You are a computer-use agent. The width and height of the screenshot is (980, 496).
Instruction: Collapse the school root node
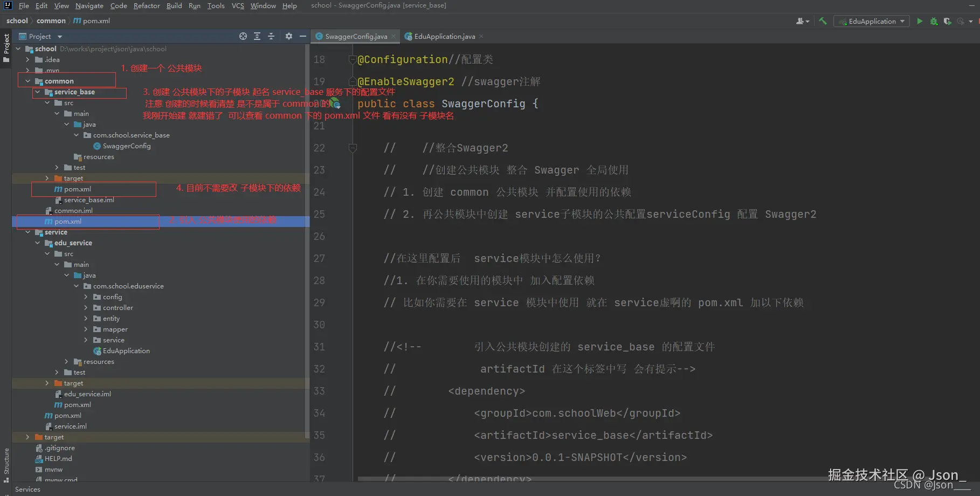click(x=18, y=49)
